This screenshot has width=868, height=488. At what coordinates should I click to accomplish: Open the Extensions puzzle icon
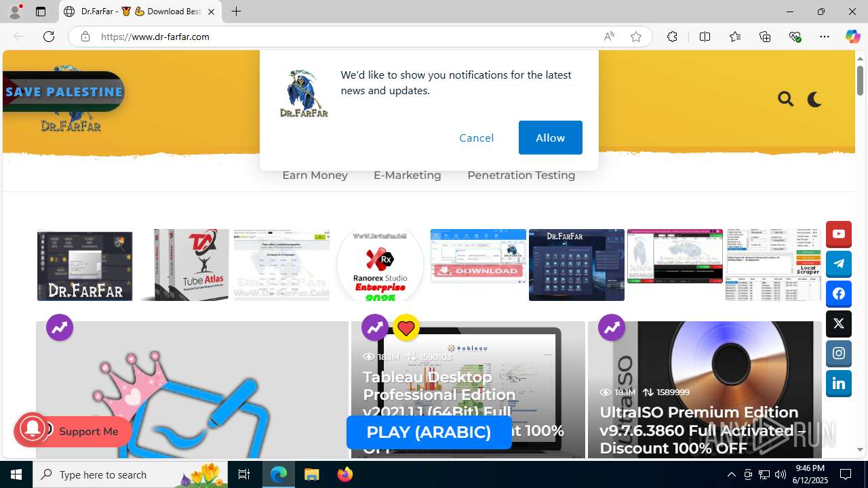[672, 37]
